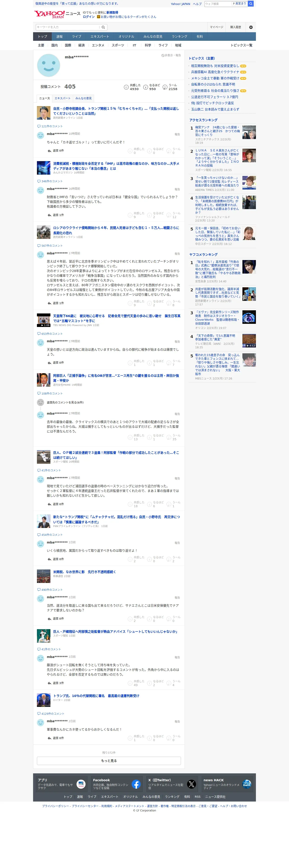Click the reply arrow on 天皇の想い comment
The height and width of the screenshot is (868, 289).
click(x=50, y=363)
